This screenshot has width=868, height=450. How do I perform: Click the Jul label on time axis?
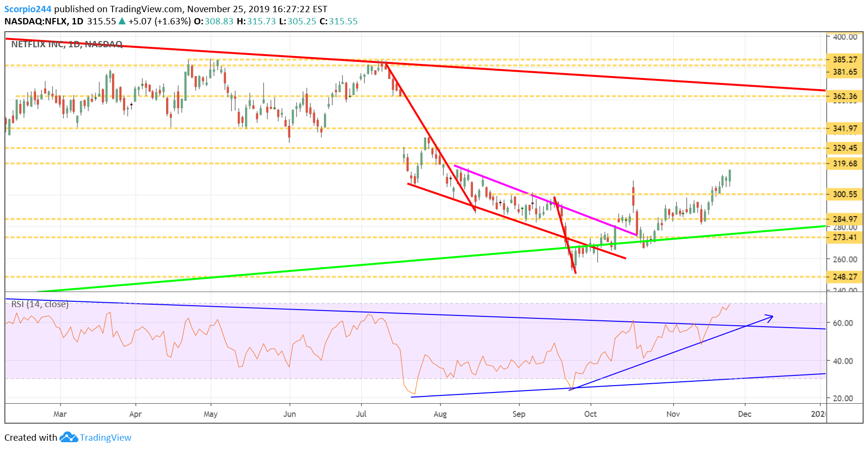tap(361, 414)
